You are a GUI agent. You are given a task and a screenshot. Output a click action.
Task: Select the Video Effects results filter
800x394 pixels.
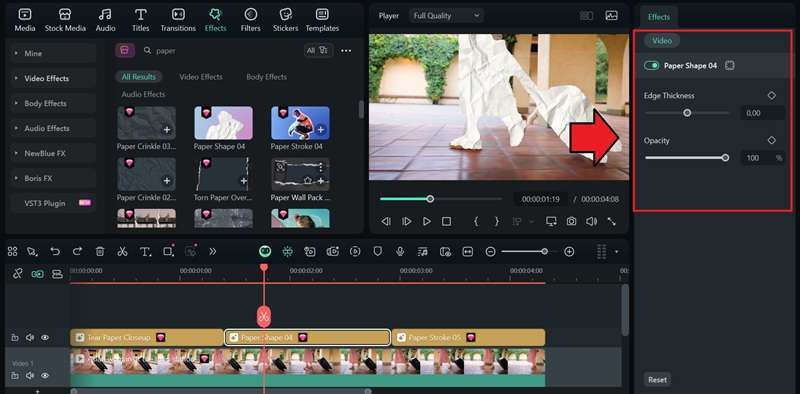tap(201, 77)
